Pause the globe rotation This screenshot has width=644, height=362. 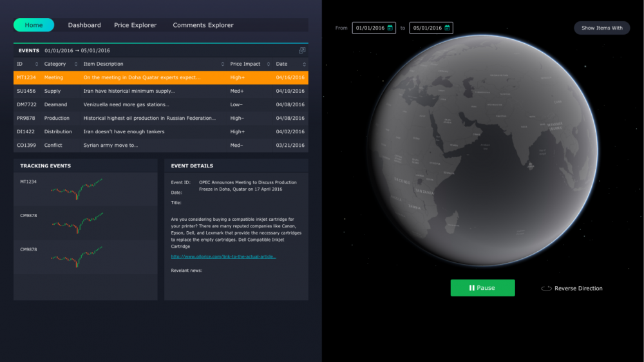(482, 288)
